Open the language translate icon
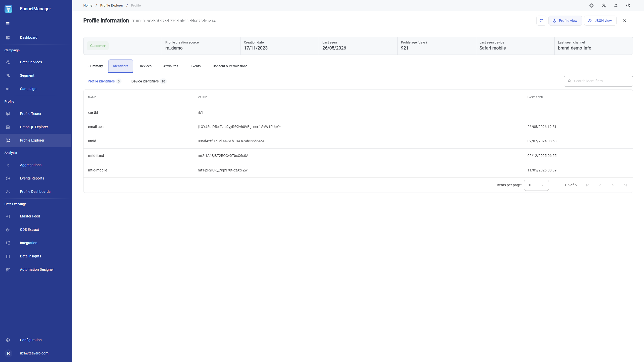 click(x=604, y=6)
